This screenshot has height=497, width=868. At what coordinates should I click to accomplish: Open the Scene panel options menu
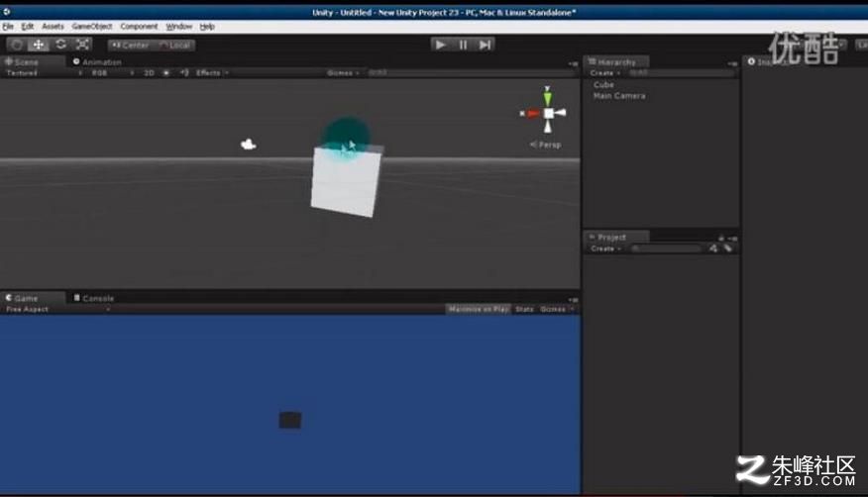click(x=573, y=63)
